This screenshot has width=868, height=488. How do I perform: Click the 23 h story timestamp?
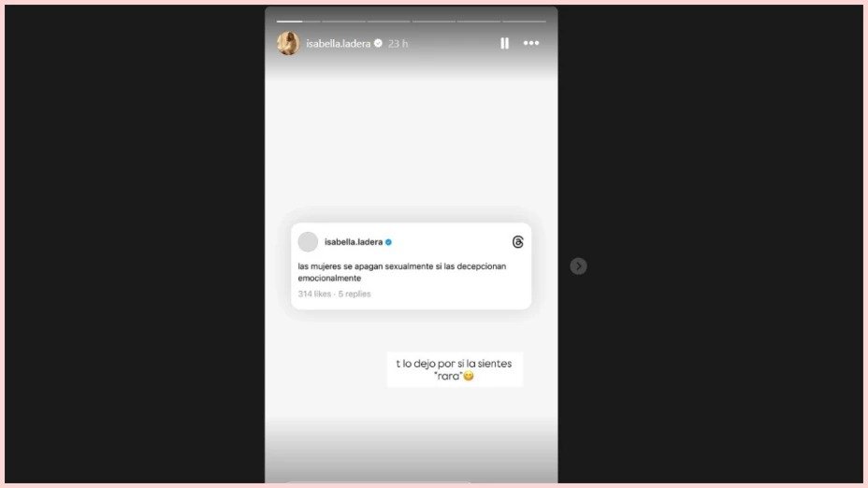click(x=398, y=43)
